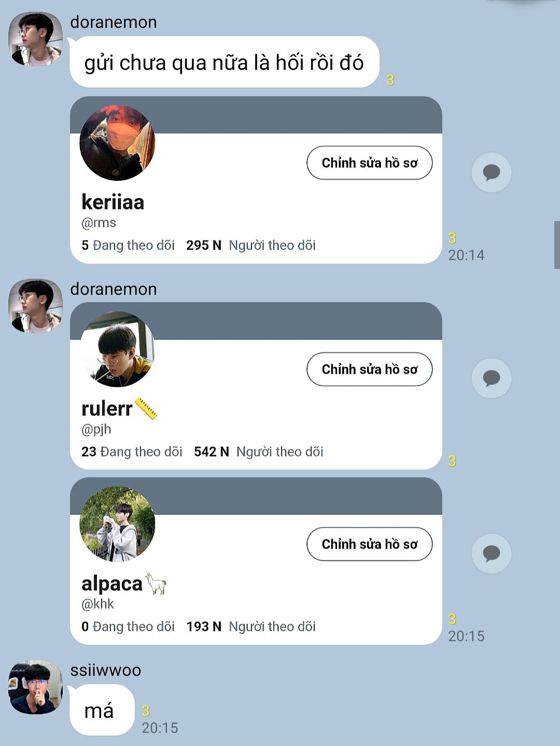The height and width of the screenshot is (746, 560).
Task: View keriiaa's masked profile photo
Action: [117, 143]
